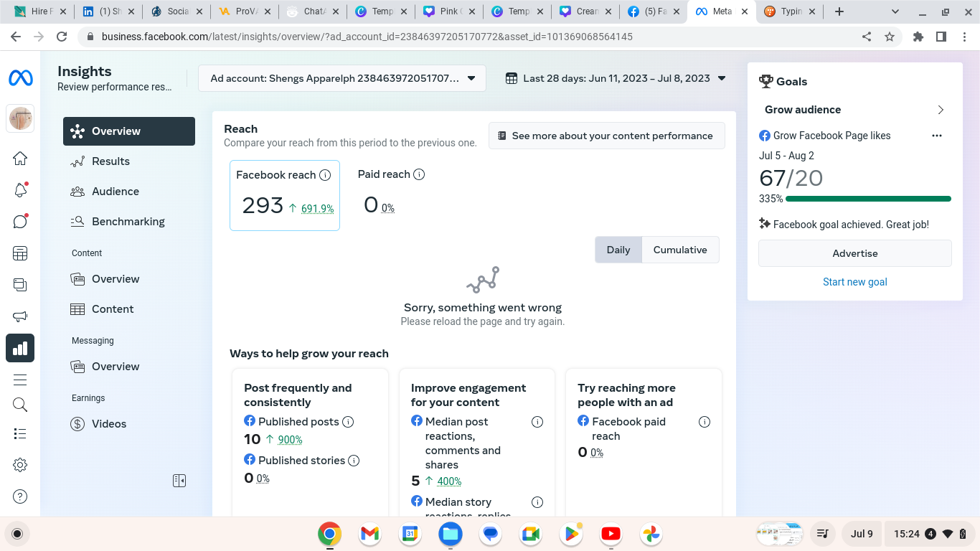Open the megaphone Ads icon
The width and height of the screenshot is (980, 551).
click(20, 316)
